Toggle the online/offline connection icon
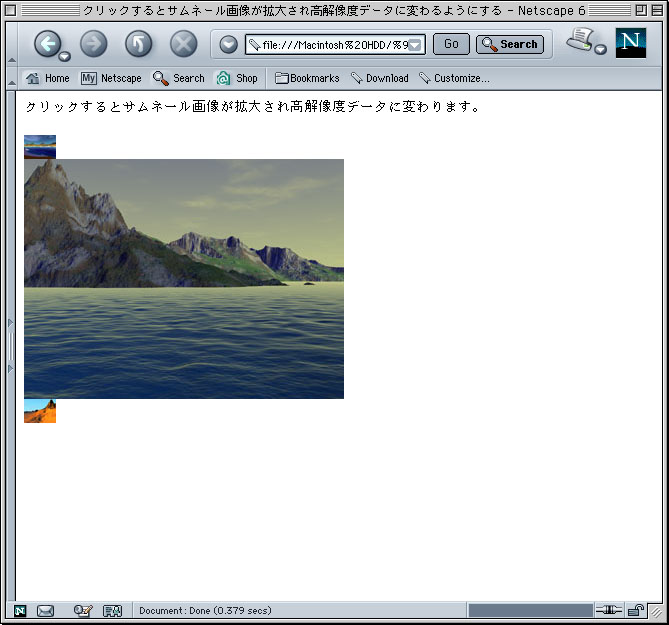Screen dimensions: 669x625 [608, 611]
